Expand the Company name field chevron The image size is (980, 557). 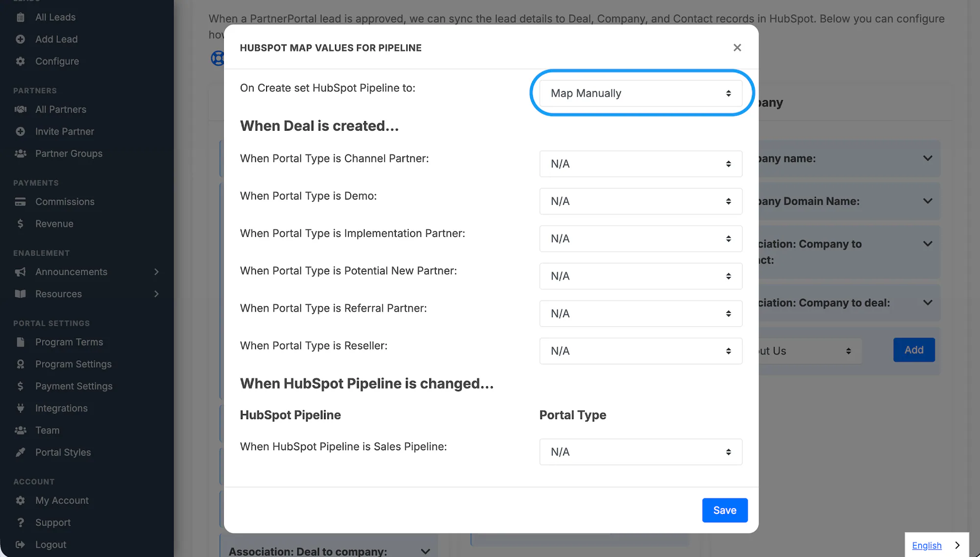tap(928, 158)
